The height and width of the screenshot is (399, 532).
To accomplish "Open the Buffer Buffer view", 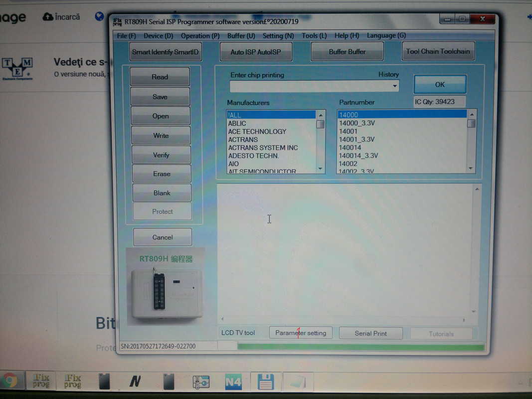I will pyautogui.click(x=347, y=51).
